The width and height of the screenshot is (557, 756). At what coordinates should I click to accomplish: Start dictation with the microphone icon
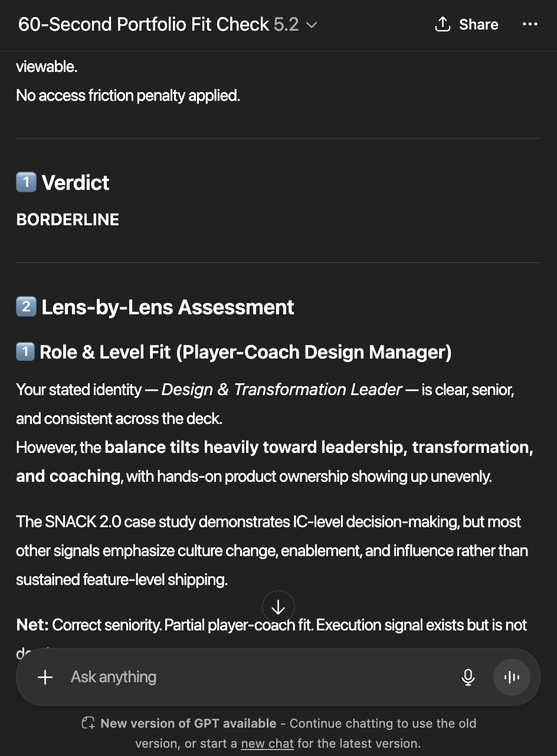click(x=468, y=677)
